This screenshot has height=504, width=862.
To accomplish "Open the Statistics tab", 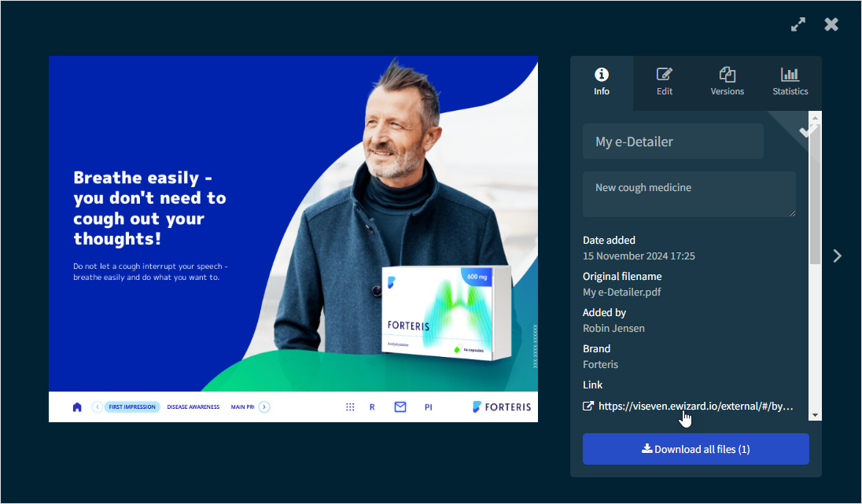I will [x=790, y=82].
